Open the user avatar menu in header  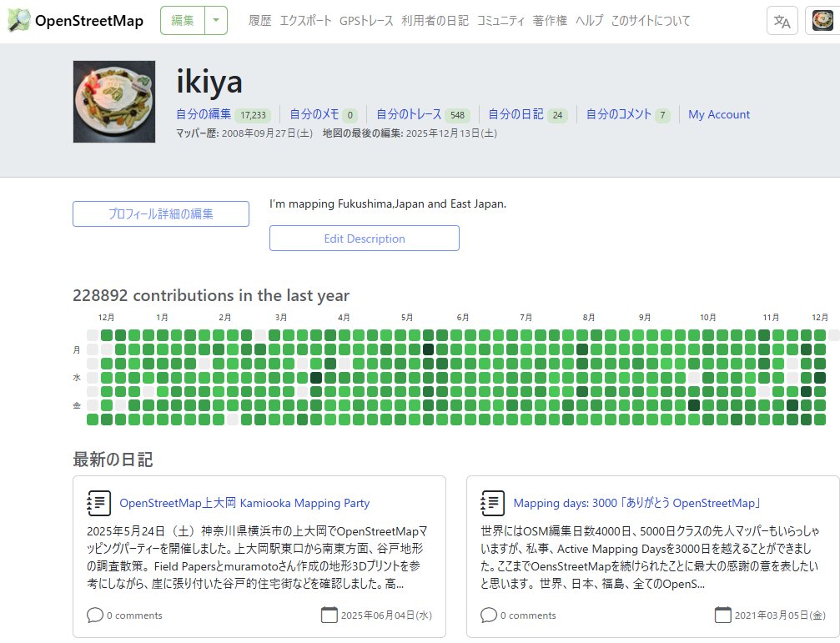(x=822, y=21)
